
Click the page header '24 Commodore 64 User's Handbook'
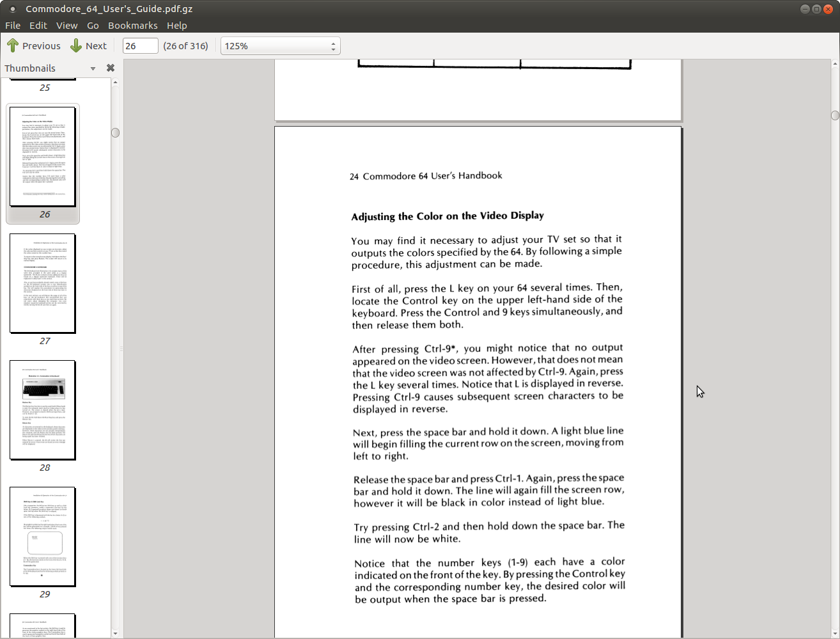[426, 176]
